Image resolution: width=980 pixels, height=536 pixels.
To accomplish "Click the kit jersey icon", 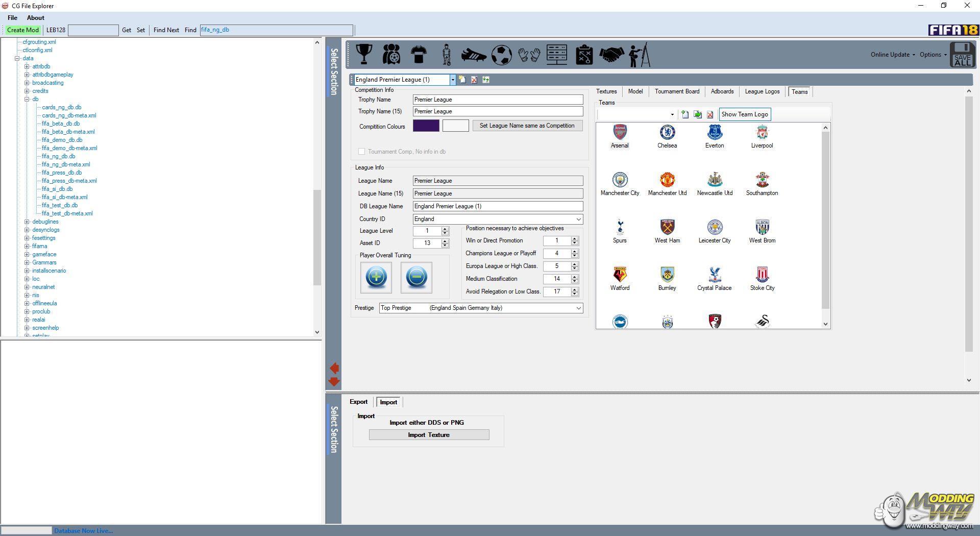I will pyautogui.click(x=419, y=54).
